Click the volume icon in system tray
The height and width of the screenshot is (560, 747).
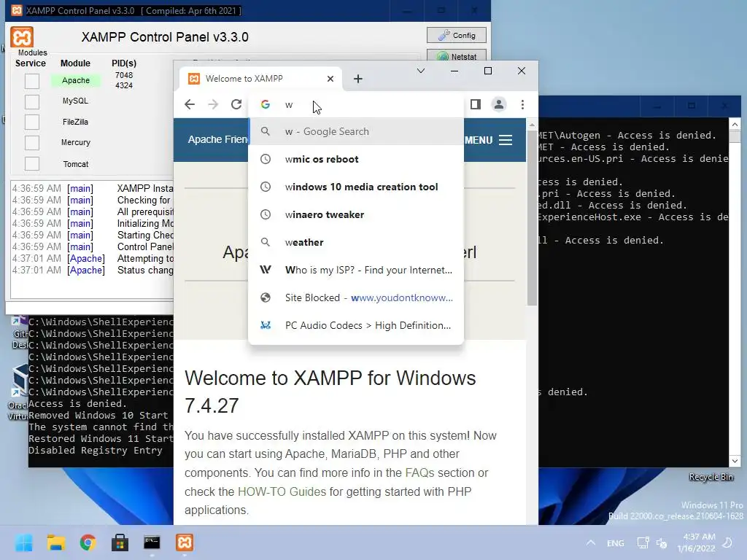click(x=662, y=542)
